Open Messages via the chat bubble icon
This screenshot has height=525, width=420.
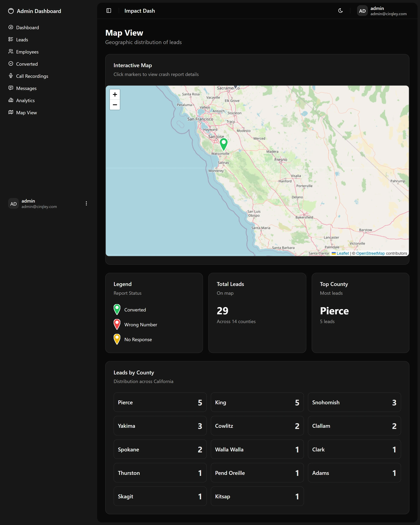coord(11,88)
